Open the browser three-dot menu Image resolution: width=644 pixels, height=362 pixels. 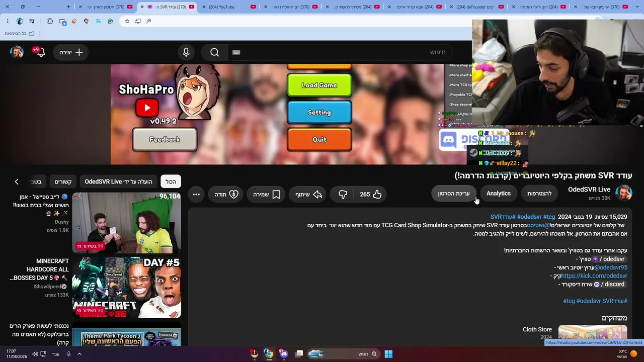point(8,21)
